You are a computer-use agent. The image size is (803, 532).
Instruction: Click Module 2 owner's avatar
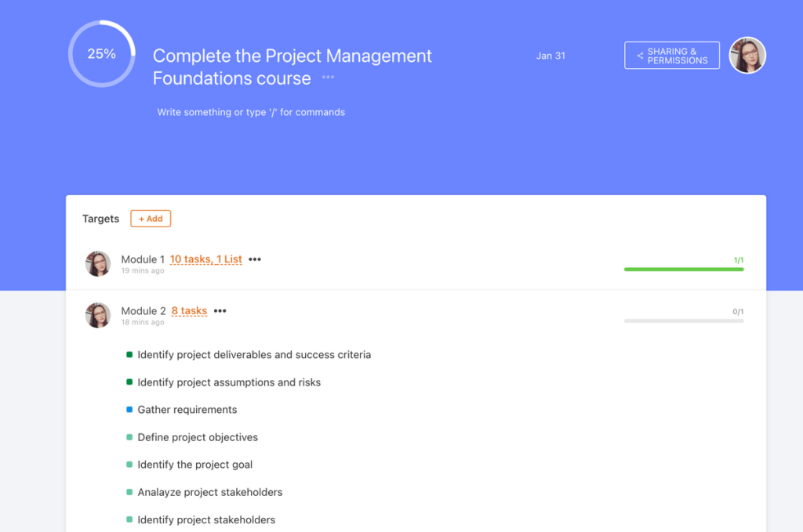[x=97, y=315]
